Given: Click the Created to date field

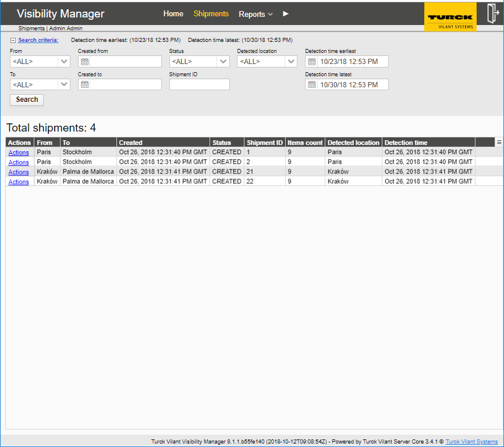Looking at the screenshot, I should 126,84.
